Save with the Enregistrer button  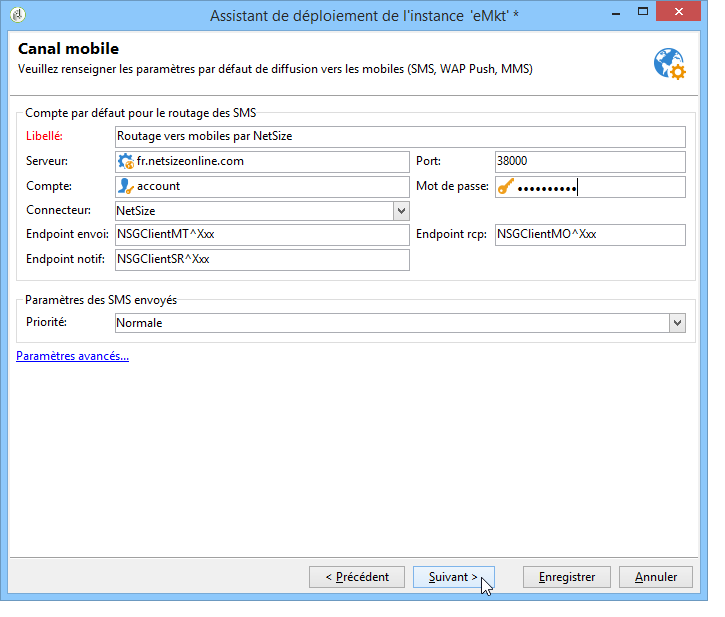(x=567, y=577)
